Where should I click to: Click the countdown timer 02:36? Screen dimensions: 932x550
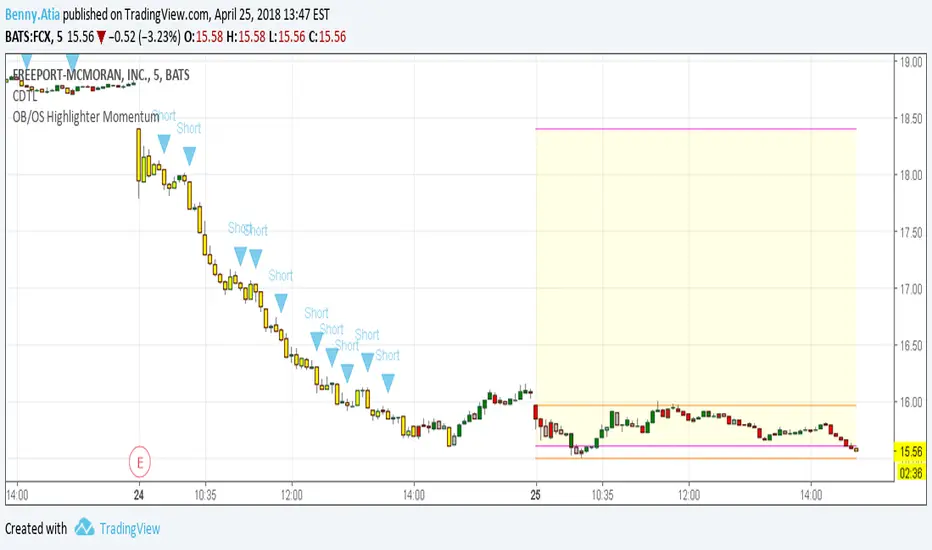911,473
